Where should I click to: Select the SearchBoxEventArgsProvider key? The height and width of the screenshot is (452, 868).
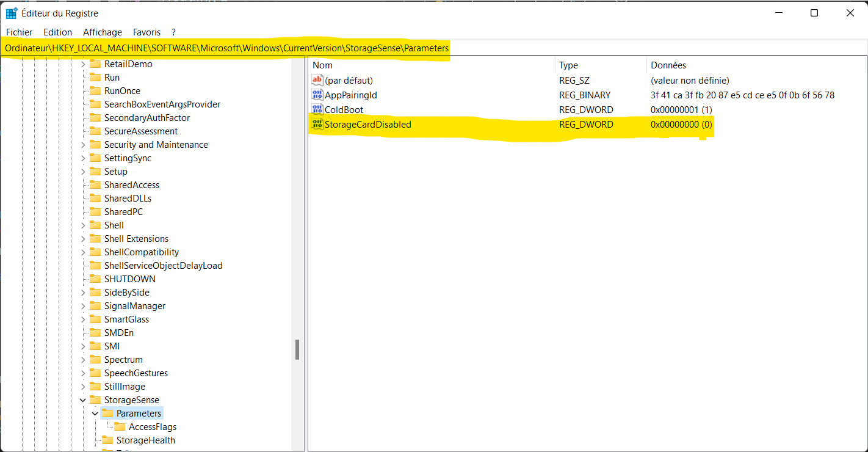tap(162, 104)
